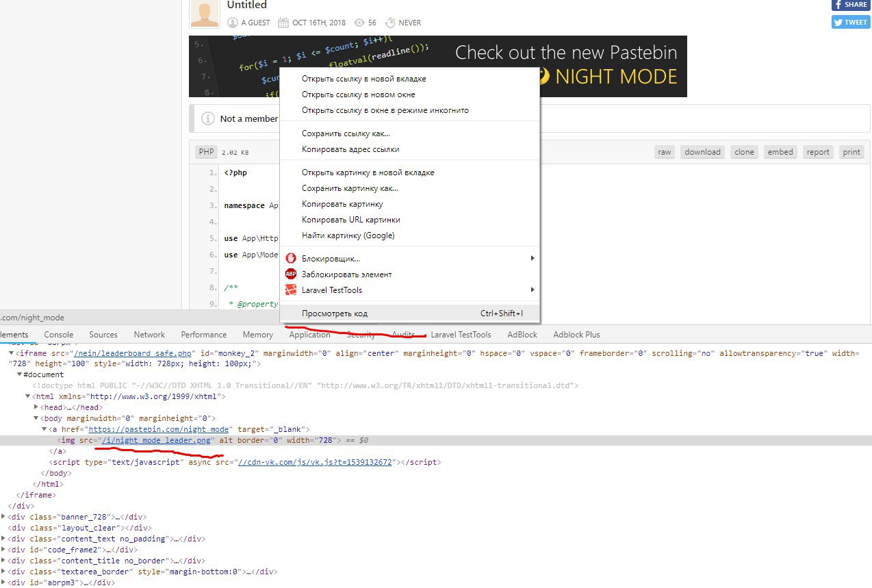Select the doctype html PUBLIC line

[305, 385]
